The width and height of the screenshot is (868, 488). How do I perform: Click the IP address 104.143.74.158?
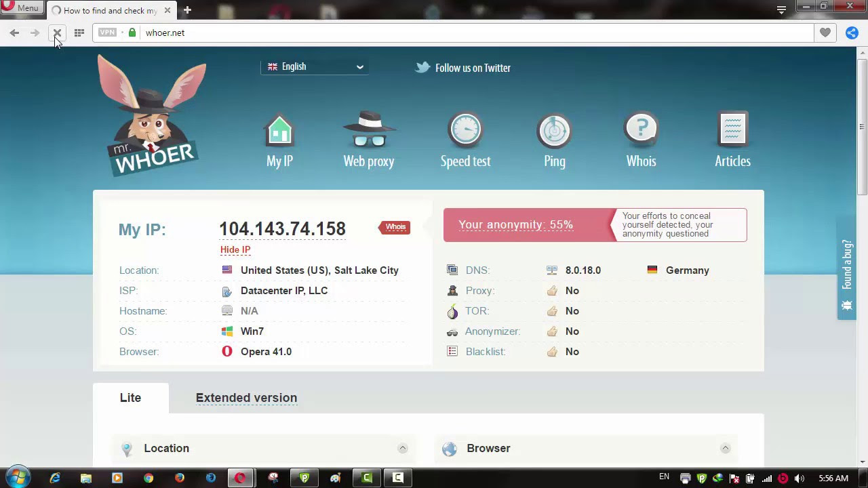pyautogui.click(x=282, y=229)
